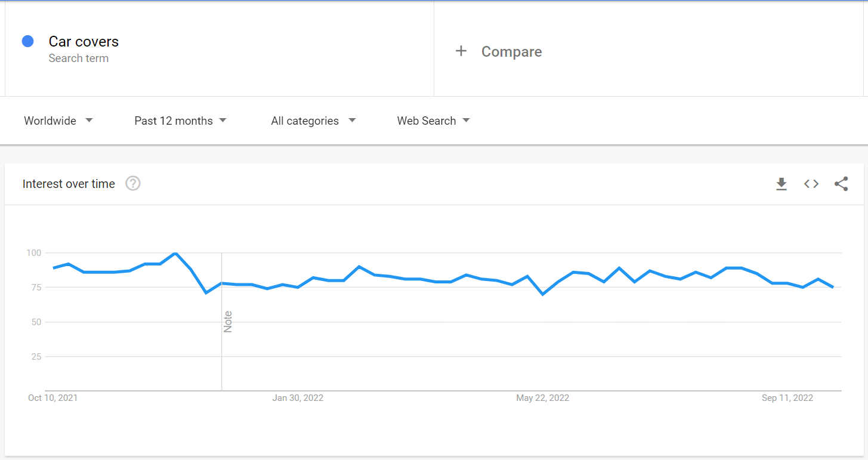
Task: Open the Web Search type dropdown
Action: coord(434,121)
